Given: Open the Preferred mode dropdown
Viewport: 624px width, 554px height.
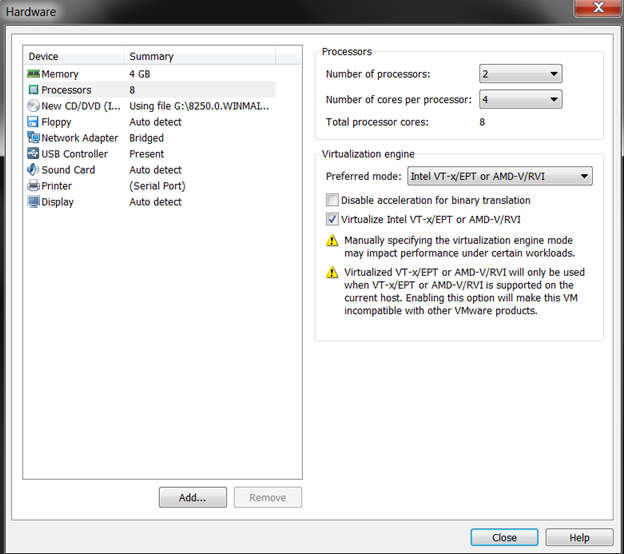Looking at the screenshot, I should pyautogui.click(x=500, y=177).
